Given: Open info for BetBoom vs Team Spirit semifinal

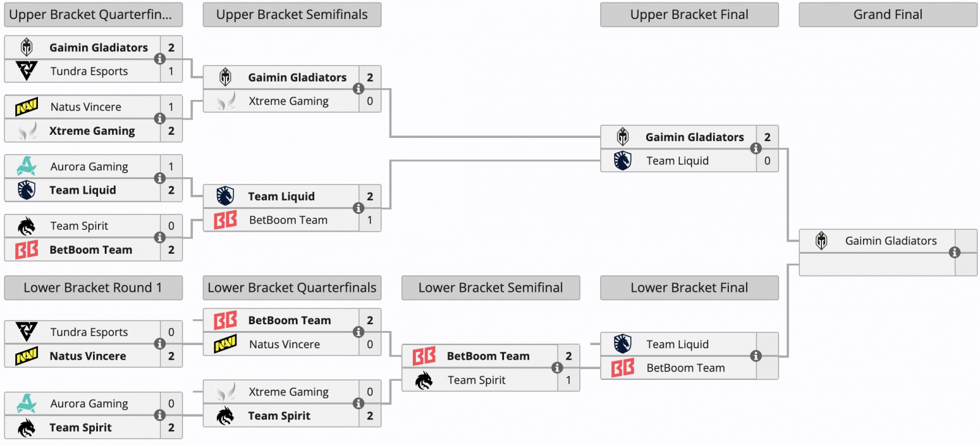Looking at the screenshot, I should (x=557, y=367).
